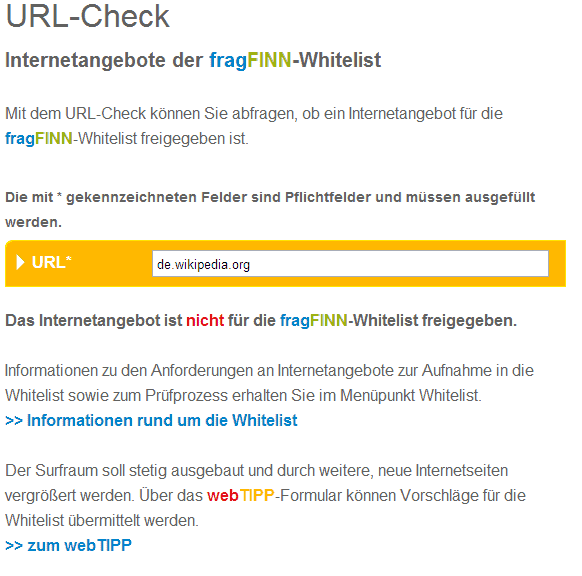Click the word 'Internetangebote' in the subheading
582x576 pixels.
(x=85, y=60)
